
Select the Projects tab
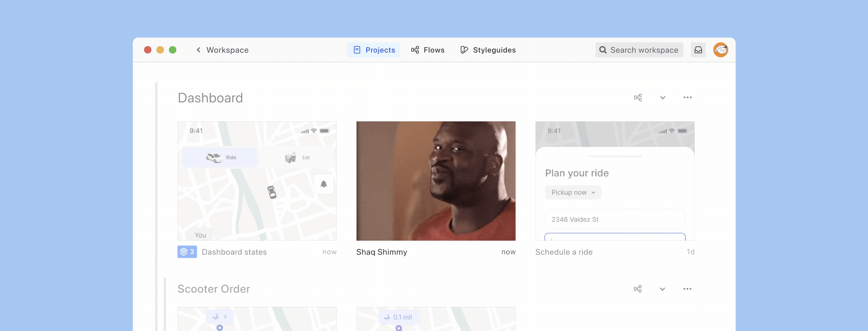[x=374, y=50]
